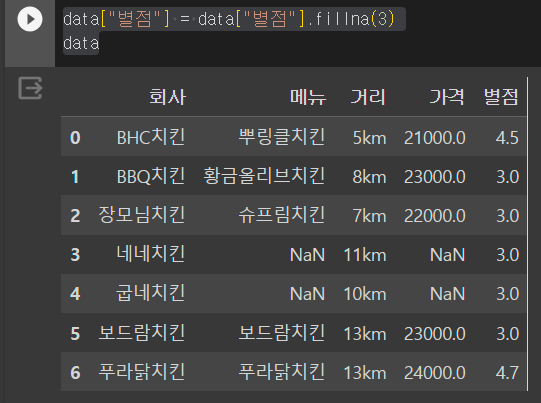
Task: Click the 뿌링클치킨 menu cell
Action: 282,137
